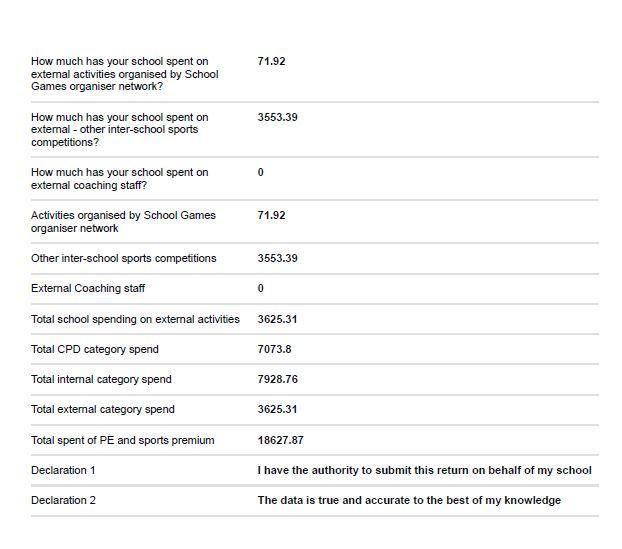Image resolution: width=622 pixels, height=549 pixels.
Task: Select 'Total spent of PE and sports premium' label
Action: (x=123, y=440)
